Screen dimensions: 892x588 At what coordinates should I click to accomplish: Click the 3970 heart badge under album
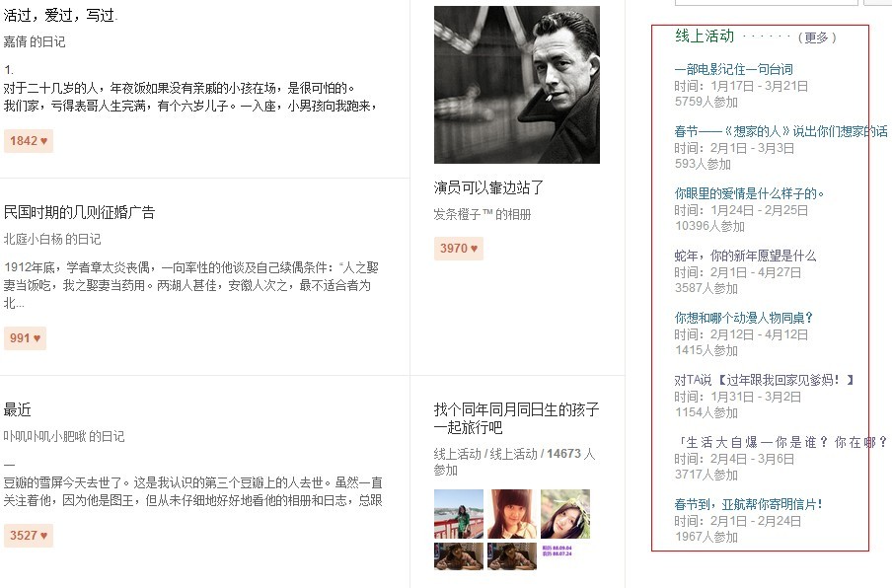pyautogui.click(x=459, y=249)
